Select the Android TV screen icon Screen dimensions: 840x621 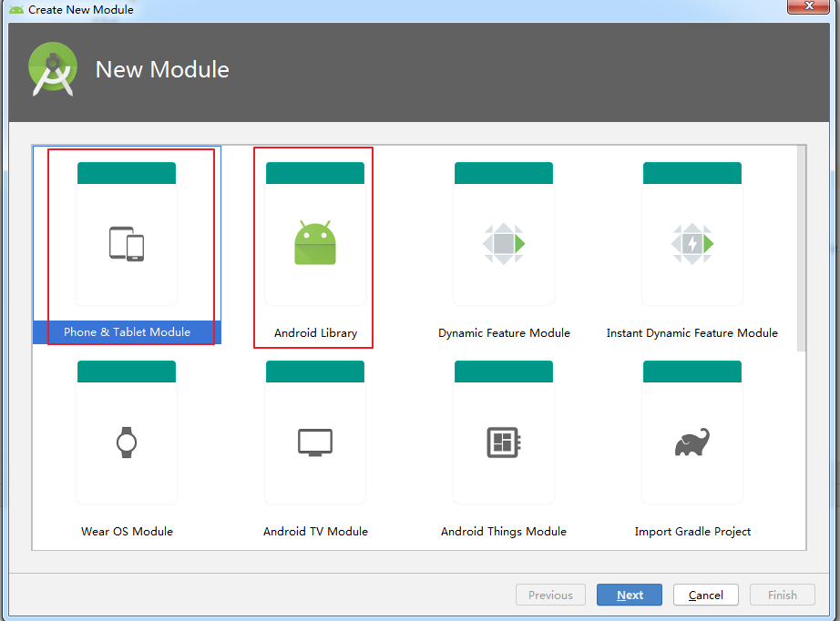click(315, 443)
